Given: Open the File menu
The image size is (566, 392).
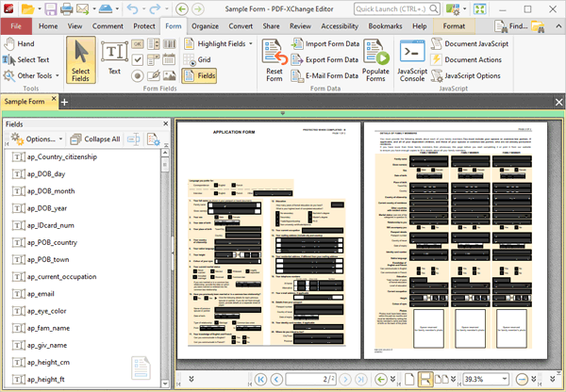Looking at the screenshot, I should 16,25.
